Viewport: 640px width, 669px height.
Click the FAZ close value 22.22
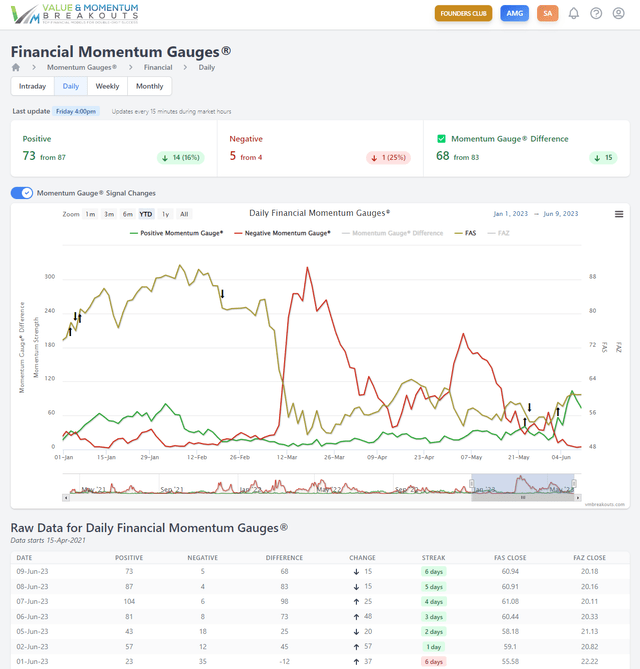click(589, 662)
